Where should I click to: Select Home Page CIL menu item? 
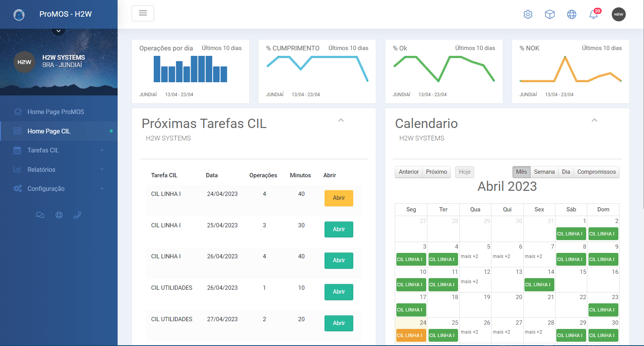coord(59,131)
